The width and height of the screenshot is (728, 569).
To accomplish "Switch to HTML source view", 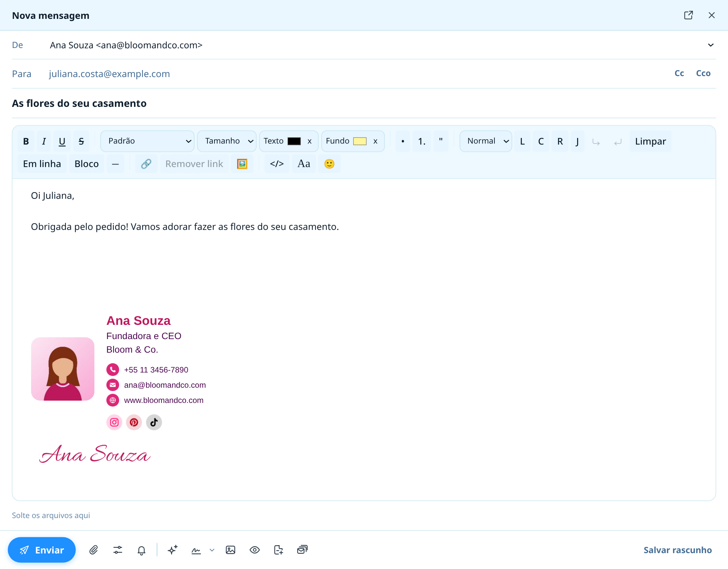I will pyautogui.click(x=277, y=164).
